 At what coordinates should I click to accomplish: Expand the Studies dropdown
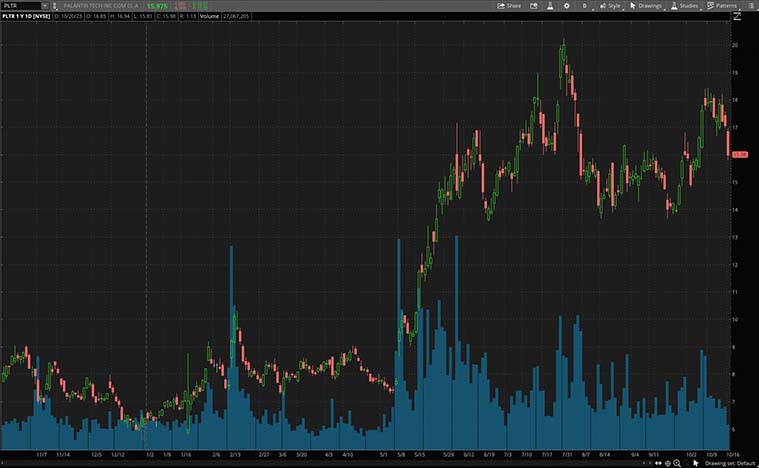[684, 6]
